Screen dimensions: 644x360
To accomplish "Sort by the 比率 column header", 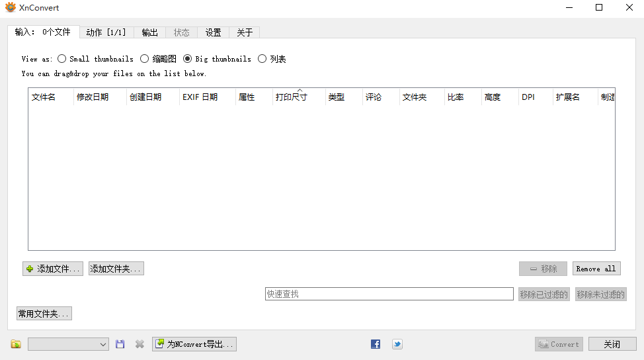I will point(463,97).
